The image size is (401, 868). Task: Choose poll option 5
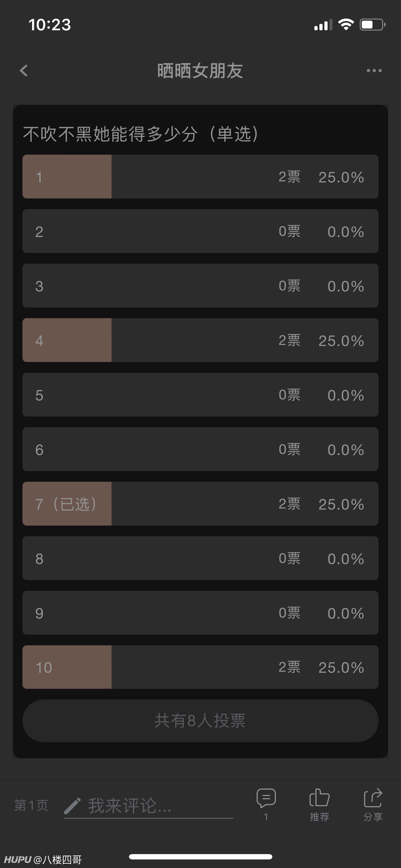pos(200,395)
